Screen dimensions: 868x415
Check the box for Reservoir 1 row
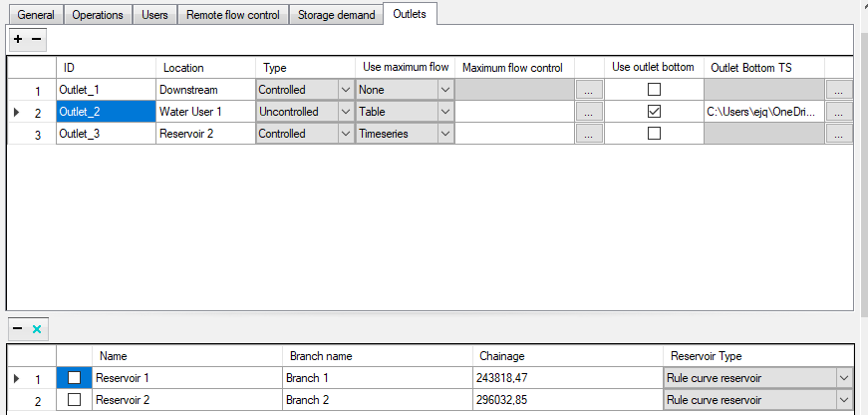[74, 378]
